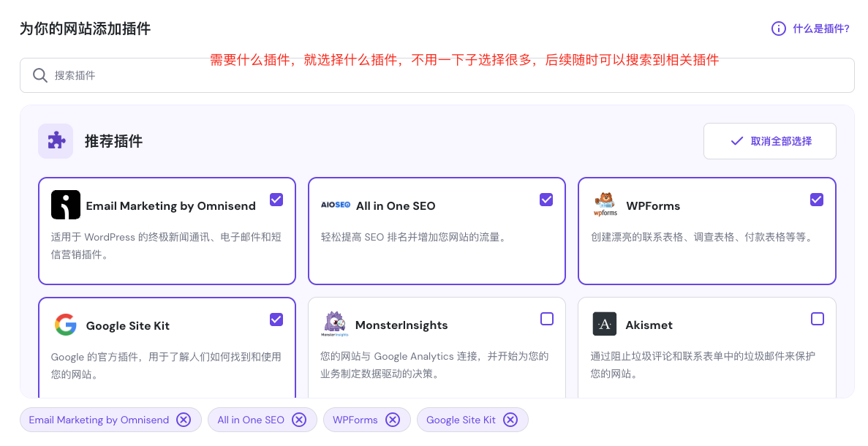Check the Akismet plugin checkbox
868x446 pixels.
click(x=818, y=319)
